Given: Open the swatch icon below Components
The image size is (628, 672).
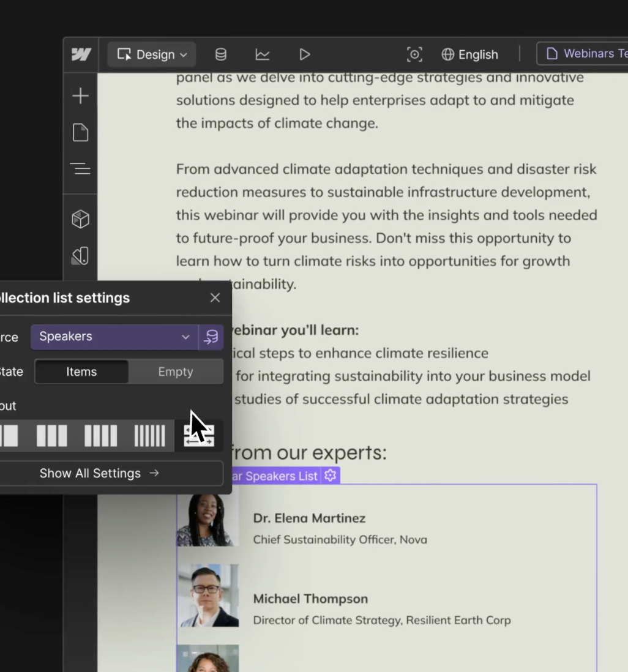Looking at the screenshot, I should click(81, 256).
